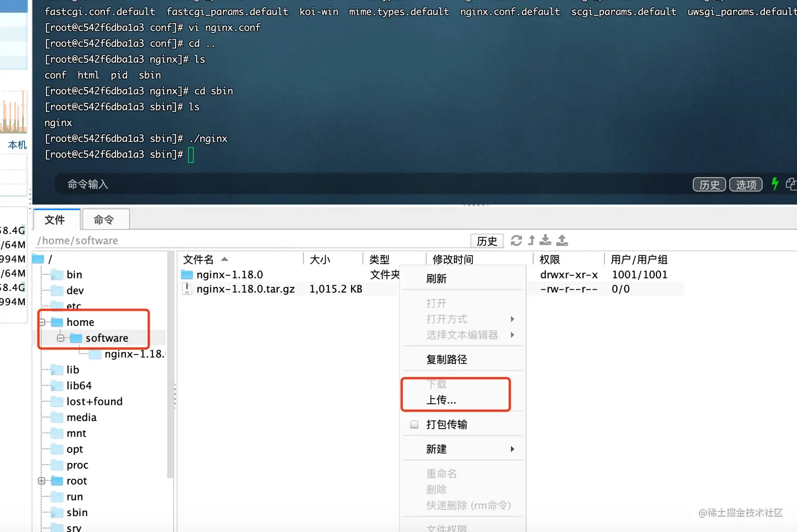Click the 选项 button in the terminal input bar

point(746,185)
